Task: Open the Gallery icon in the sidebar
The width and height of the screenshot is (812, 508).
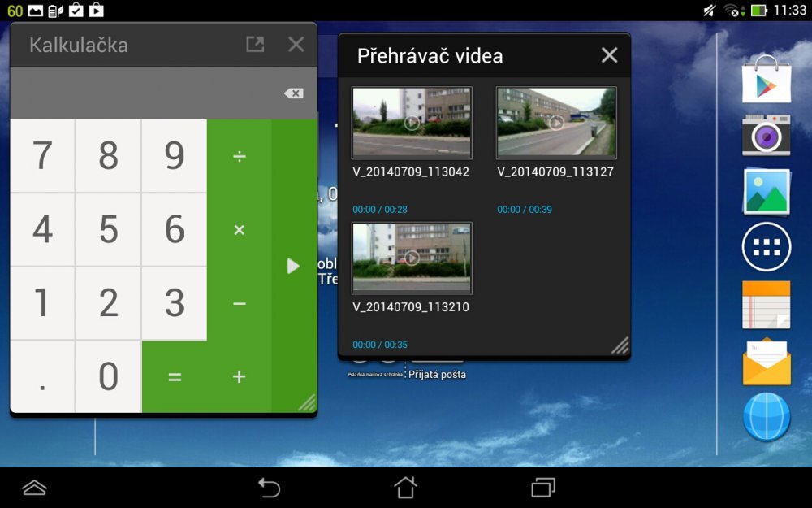Action: pos(767,193)
